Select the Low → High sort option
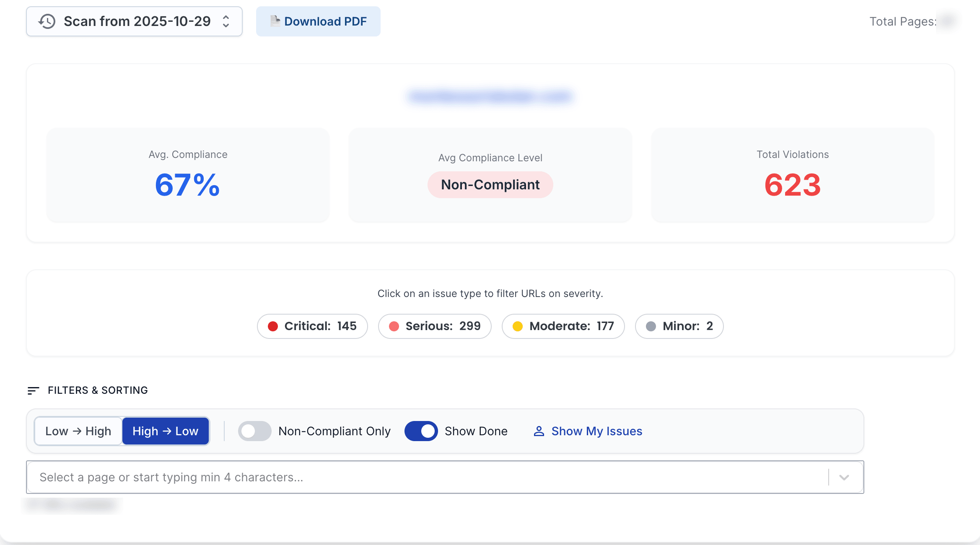Image resolution: width=980 pixels, height=545 pixels. pyautogui.click(x=78, y=431)
